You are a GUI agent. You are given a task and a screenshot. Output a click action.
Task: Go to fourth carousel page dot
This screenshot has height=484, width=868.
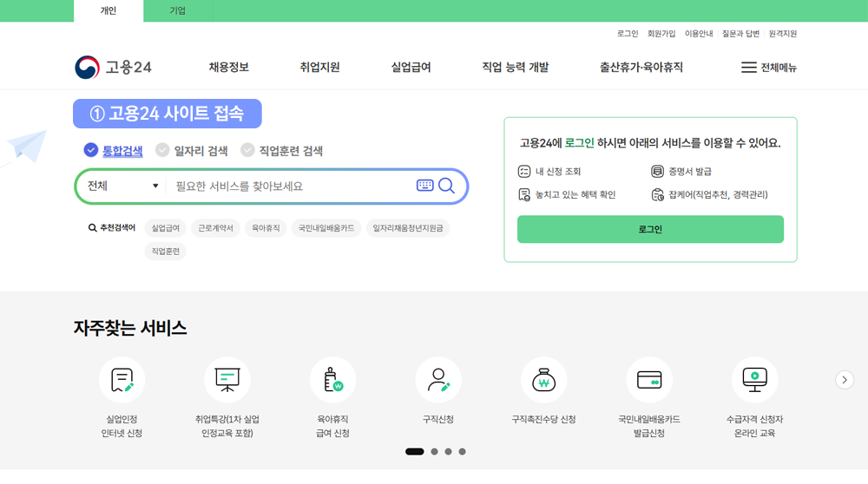pos(463,451)
